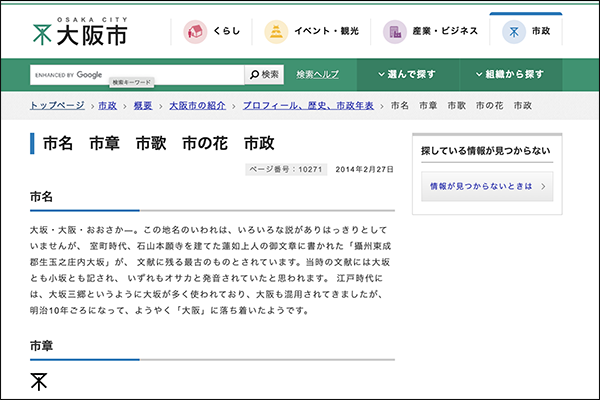Click paragraph line starting 明治10年ごろになって
Image resolution: width=600 pixels, height=400 pixels.
point(170,310)
